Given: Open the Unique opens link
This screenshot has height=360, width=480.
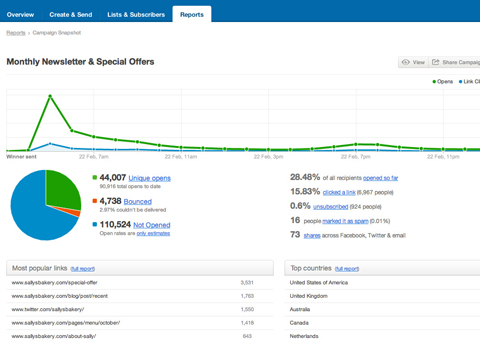Looking at the screenshot, I should [x=150, y=178].
